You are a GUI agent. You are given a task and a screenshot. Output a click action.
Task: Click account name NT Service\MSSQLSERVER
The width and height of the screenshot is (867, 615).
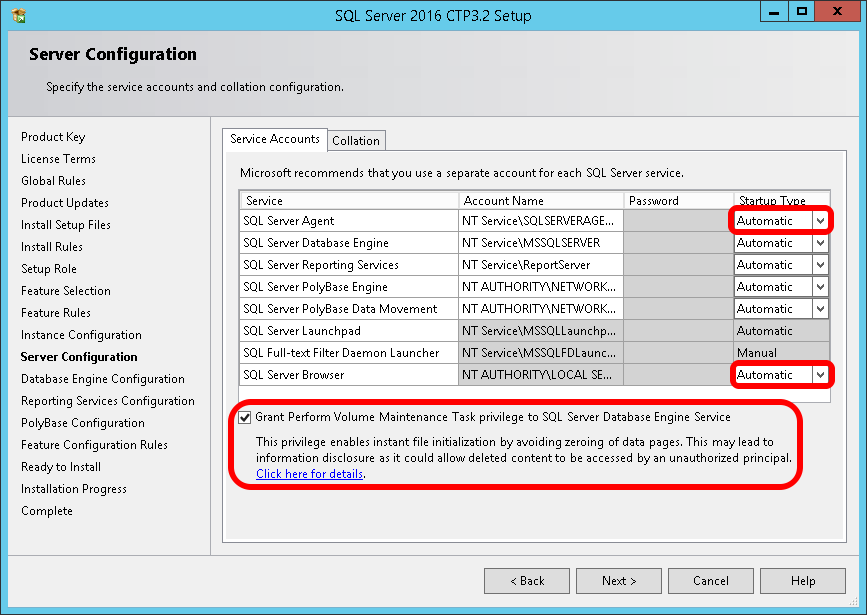tap(541, 243)
